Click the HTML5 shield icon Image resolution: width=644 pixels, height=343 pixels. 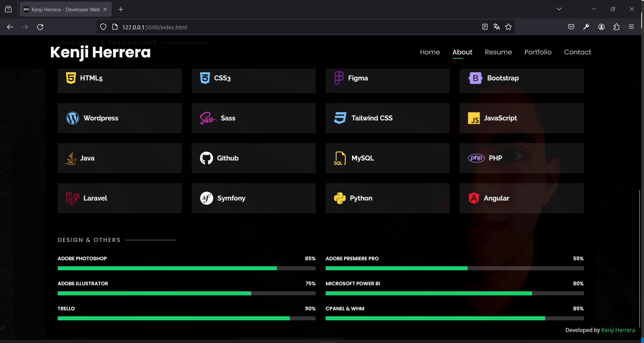[71, 78]
